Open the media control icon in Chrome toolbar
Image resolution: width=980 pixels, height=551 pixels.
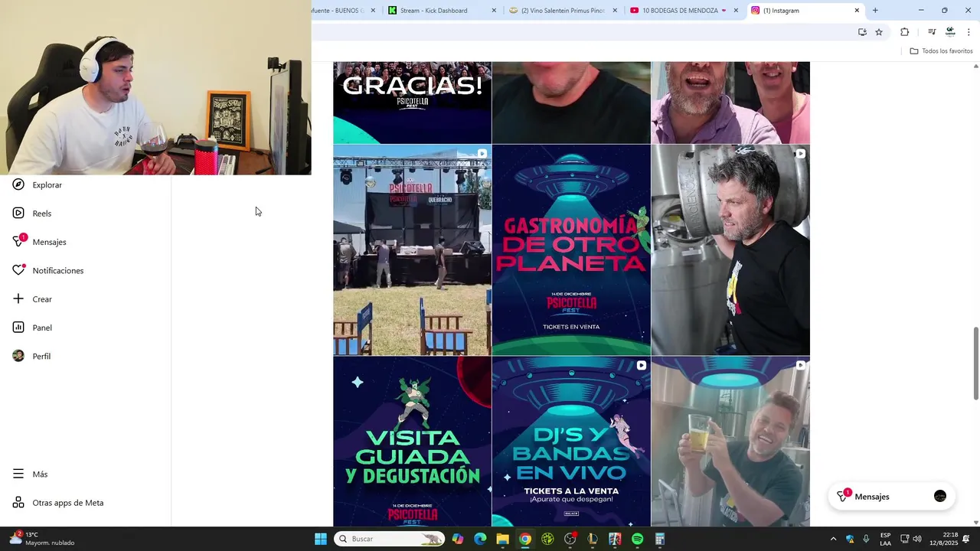pyautogui.click(x=932, y=32)
